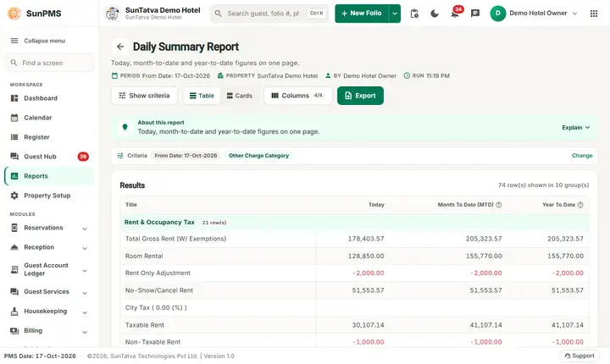The image size is (610, 364).
Task: Click the lightbulb About this report icon
Action: 125,127
